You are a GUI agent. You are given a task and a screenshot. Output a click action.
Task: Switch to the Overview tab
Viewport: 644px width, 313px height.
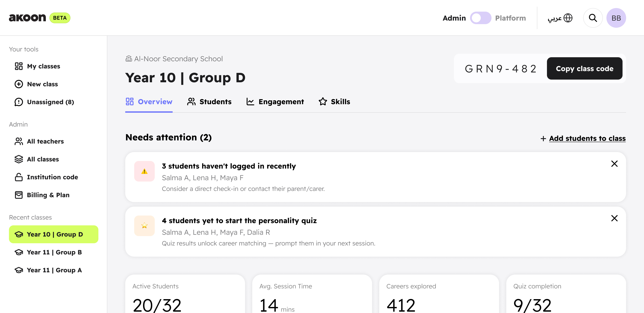[149, 102]
